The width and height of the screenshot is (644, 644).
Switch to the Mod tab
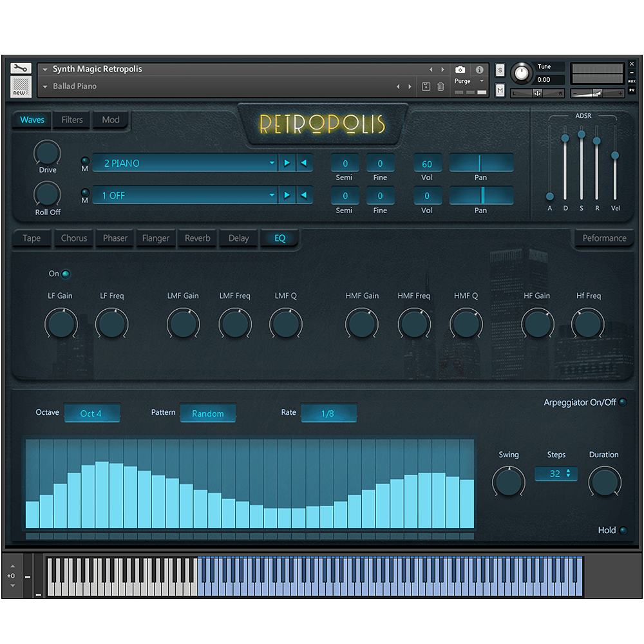pos(111,120)
